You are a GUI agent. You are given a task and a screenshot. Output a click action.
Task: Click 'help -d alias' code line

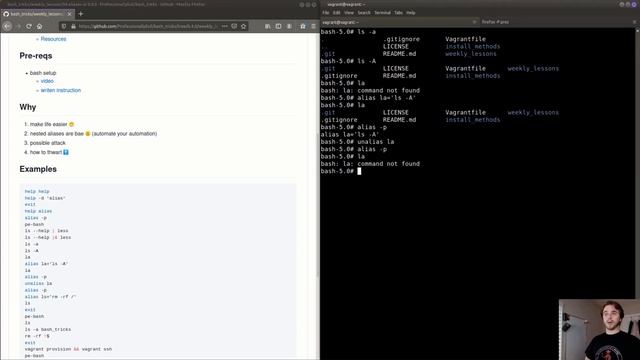(x=45, y=198)
